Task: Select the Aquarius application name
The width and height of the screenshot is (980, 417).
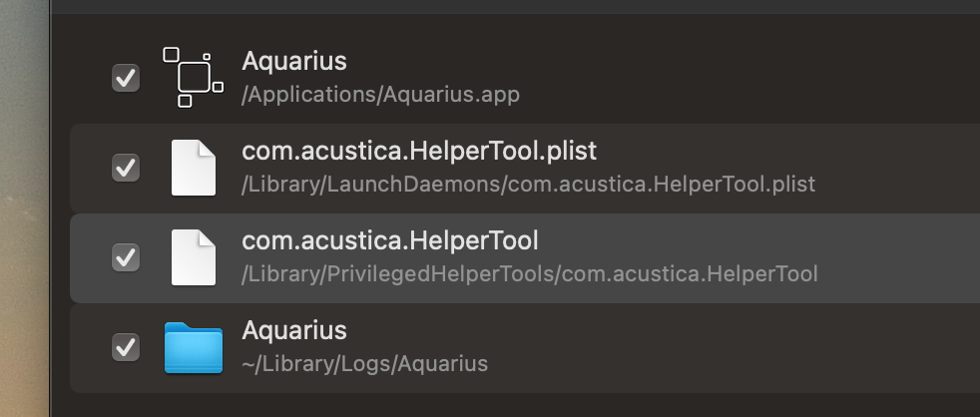Action: (x=294, y=61)
